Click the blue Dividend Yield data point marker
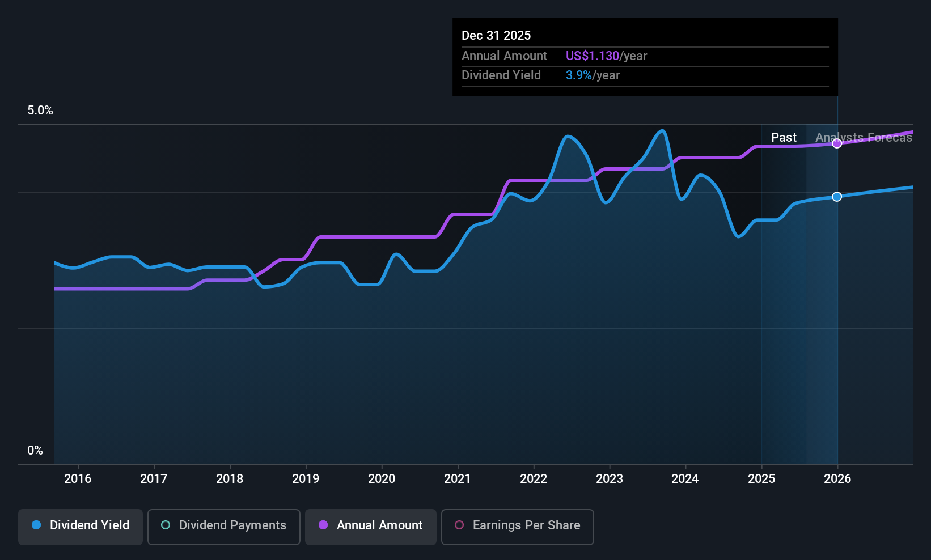 click(x=837, y=197)
